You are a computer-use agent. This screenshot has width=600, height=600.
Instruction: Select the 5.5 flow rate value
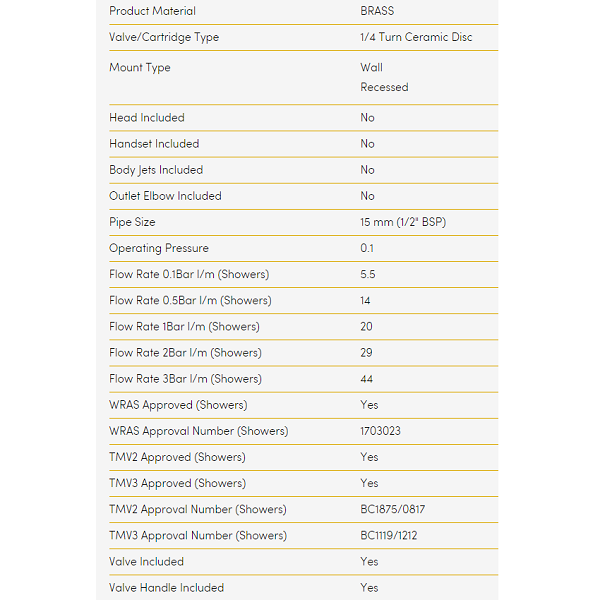[368, 274]
